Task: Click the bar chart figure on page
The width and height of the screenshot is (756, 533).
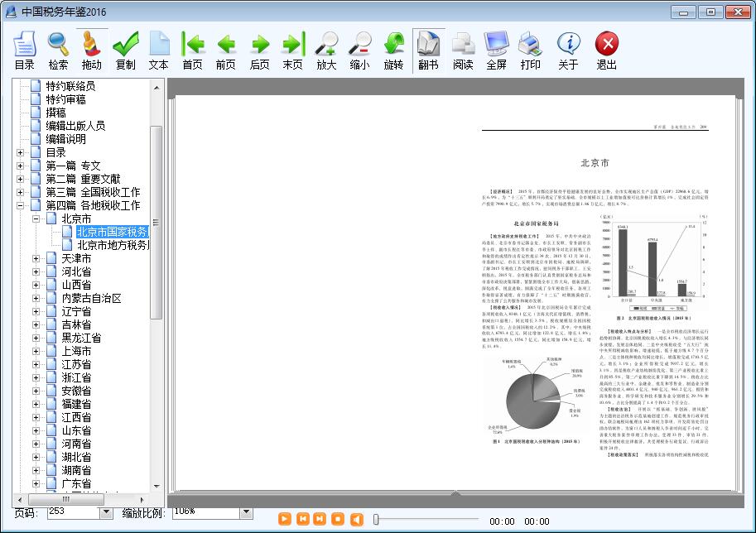Action: tap(654, 264)
